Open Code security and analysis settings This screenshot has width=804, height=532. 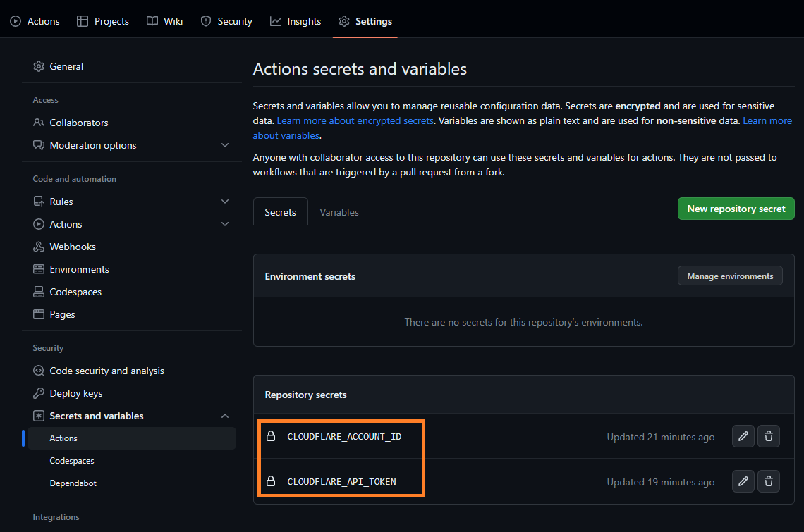pos(106,371)
